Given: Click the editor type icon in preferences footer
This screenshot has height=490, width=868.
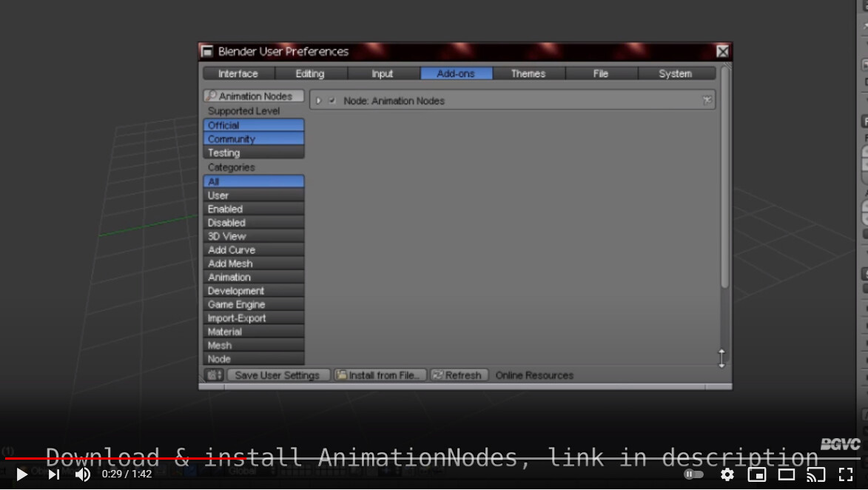Looking at the screenshot, I should tap(215, 375).
